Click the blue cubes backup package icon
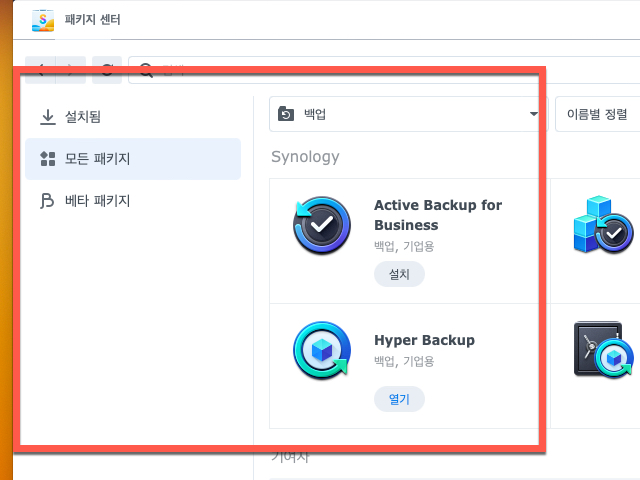Viewport: 640px width, 480px height. click(603, 224)
